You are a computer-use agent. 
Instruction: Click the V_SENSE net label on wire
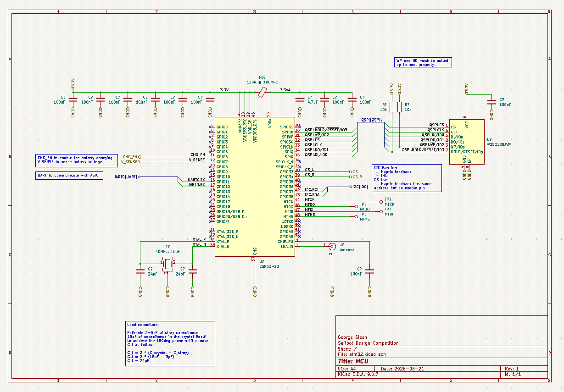point(197,160)
